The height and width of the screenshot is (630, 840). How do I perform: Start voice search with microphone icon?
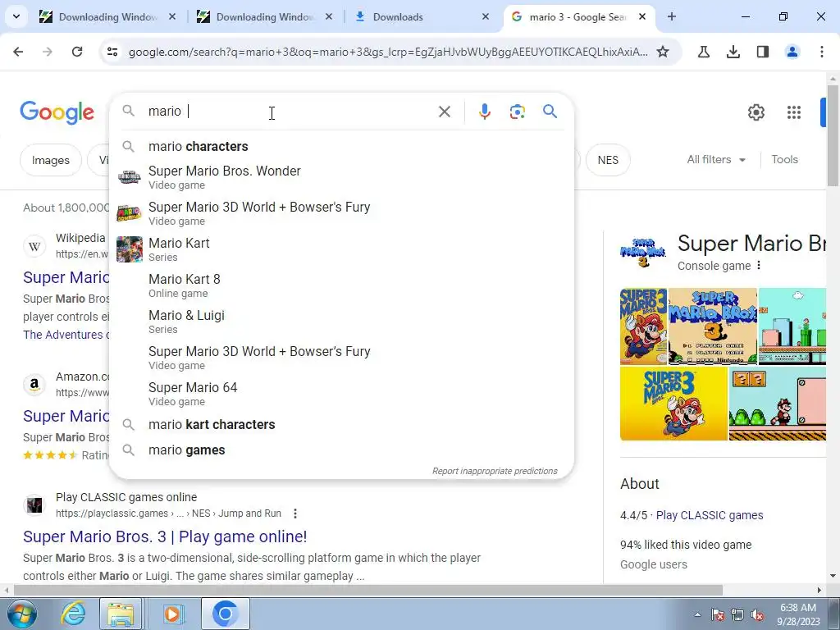(x=484, y=112)
